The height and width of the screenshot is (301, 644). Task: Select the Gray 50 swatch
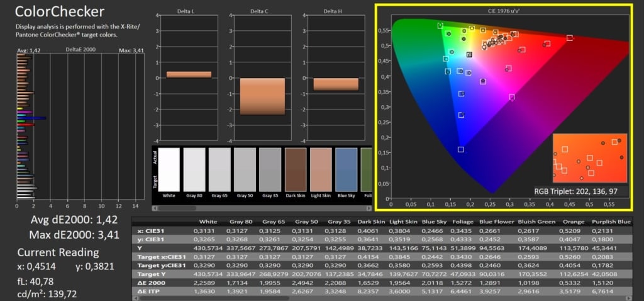coord(245,170)
